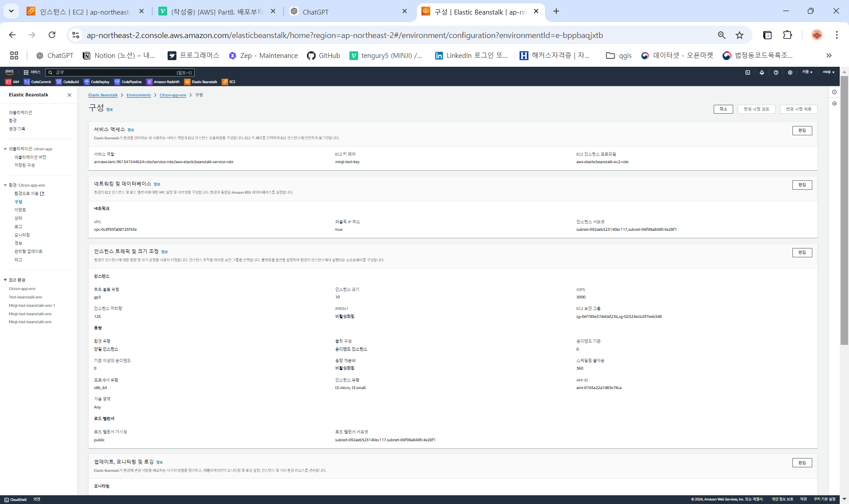Close the Elastic Beanstalk side panel

point(69,95)
